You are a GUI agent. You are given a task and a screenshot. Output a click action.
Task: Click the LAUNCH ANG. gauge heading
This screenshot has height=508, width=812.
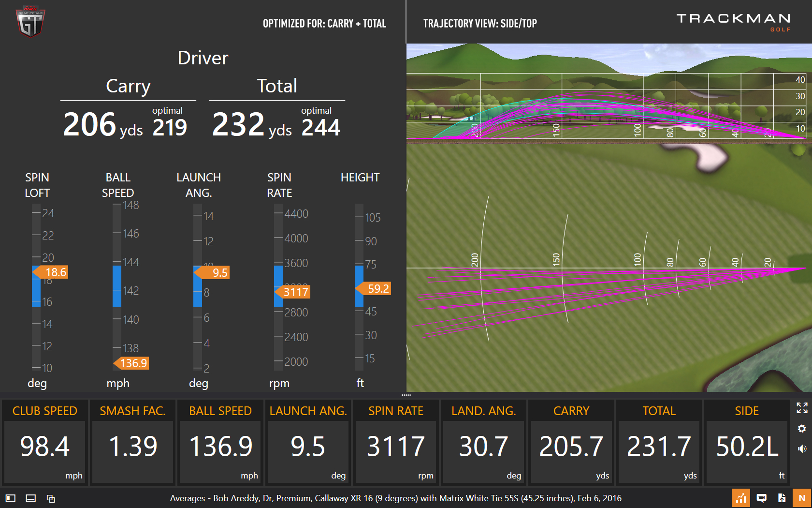(x=199, y=185)
